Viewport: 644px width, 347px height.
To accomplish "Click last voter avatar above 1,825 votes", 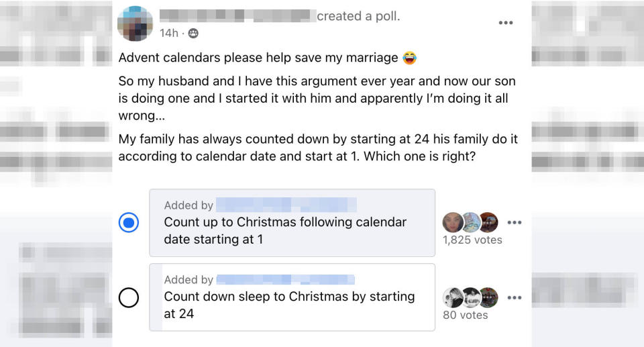I will (488, 222).
